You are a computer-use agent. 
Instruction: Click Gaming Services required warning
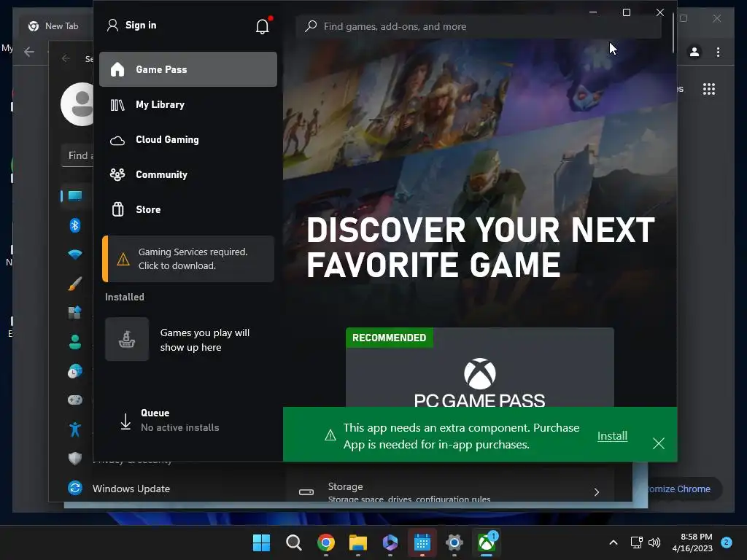(188, 259)
